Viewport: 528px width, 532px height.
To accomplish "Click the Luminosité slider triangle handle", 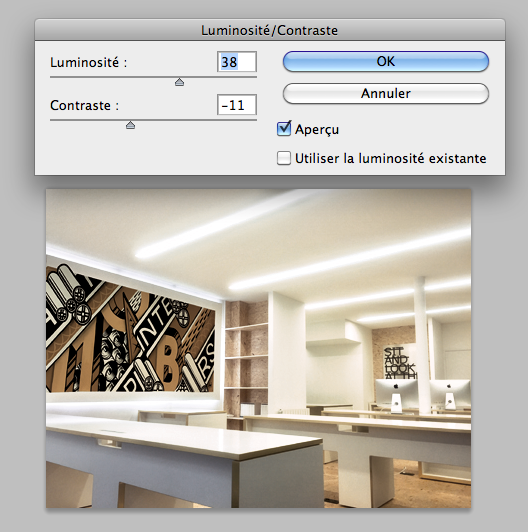I will click(180, 82).
